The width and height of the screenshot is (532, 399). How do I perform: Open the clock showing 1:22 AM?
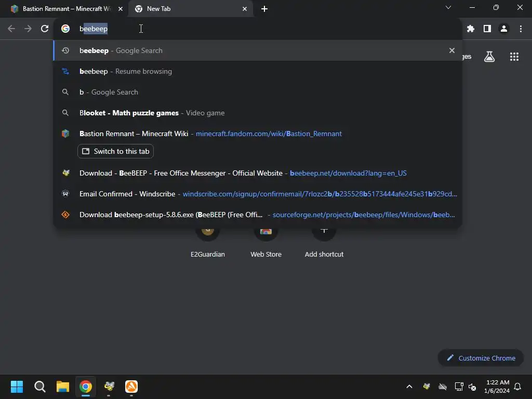point(497,387)
